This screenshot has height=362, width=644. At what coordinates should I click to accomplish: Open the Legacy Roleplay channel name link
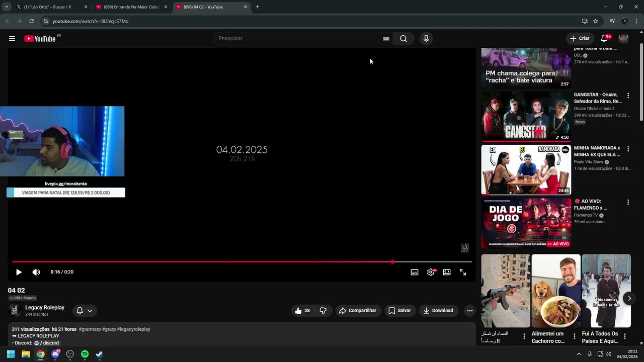[45, 308]
